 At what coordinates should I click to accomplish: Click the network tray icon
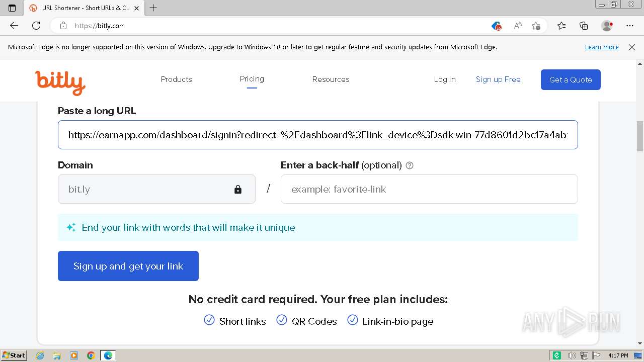(x=584, y=355)
